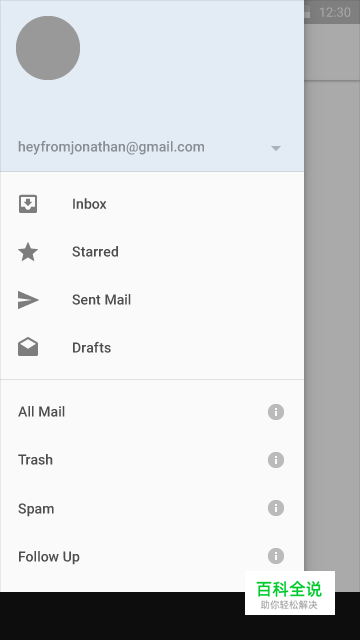Open Starred messages
Viewport: 360px width, 640px height.
pos(95,251)
